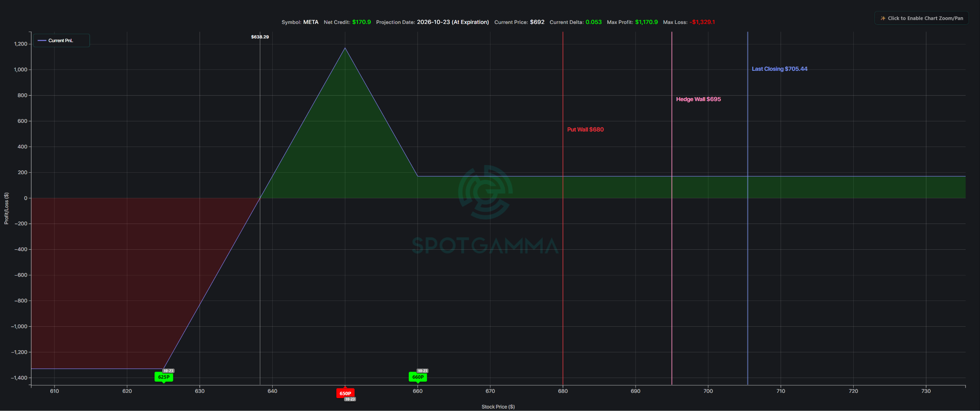Click the Hedge Wall $695 label

[x=698, y=100]
